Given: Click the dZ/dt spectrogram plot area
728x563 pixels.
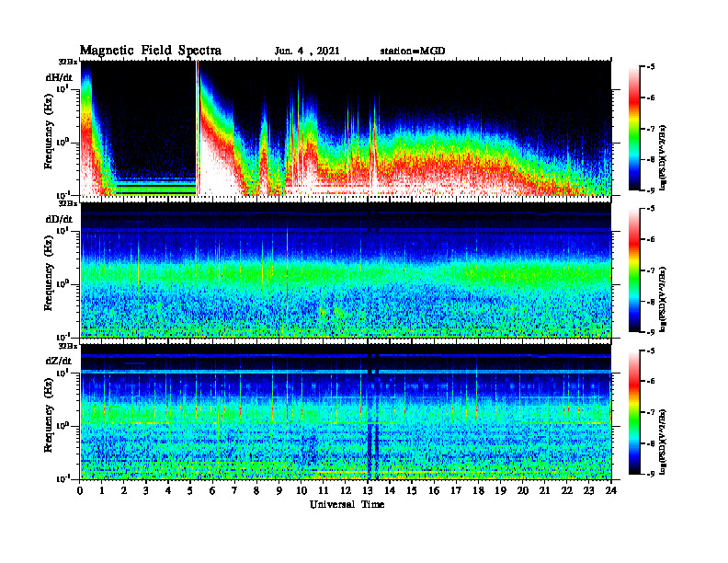Looking at the screenshot, I should [346, 412].
